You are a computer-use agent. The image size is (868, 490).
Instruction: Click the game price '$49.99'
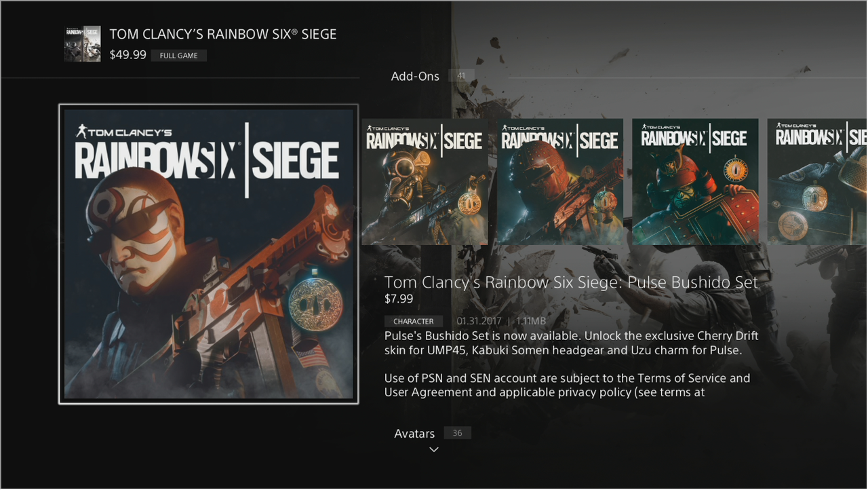128,55
